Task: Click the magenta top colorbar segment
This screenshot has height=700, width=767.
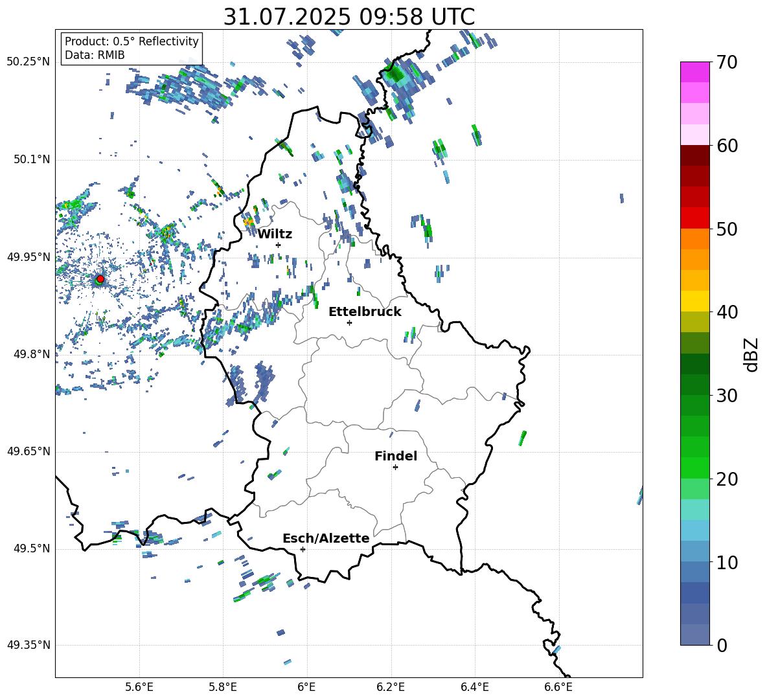Action: pyautogui.click(x=695, y=73)
